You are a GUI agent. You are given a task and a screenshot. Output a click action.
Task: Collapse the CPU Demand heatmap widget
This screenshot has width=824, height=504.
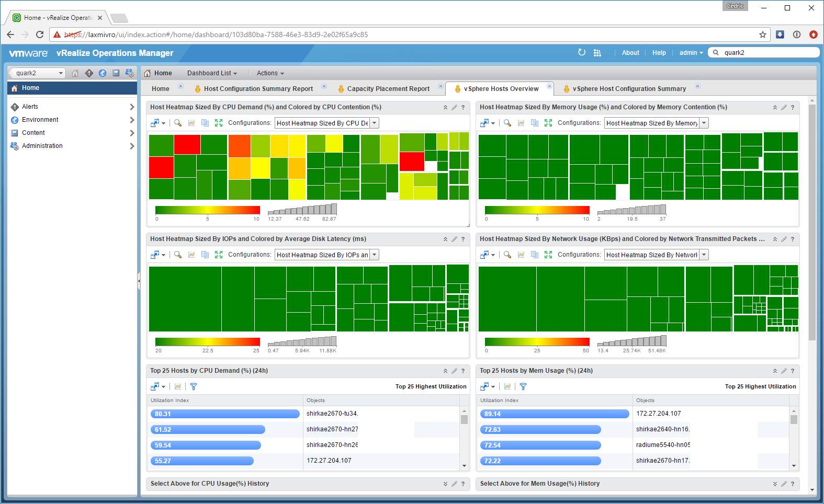click(445, 107)
